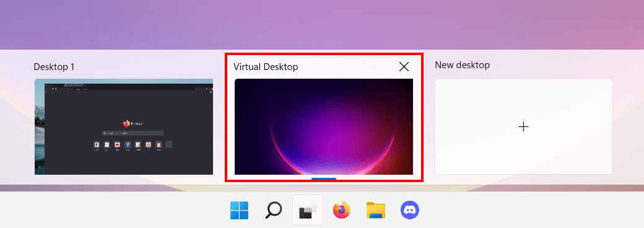Click the blank New desktop tile
644x228 pixels.
click(x=524, y=126)
